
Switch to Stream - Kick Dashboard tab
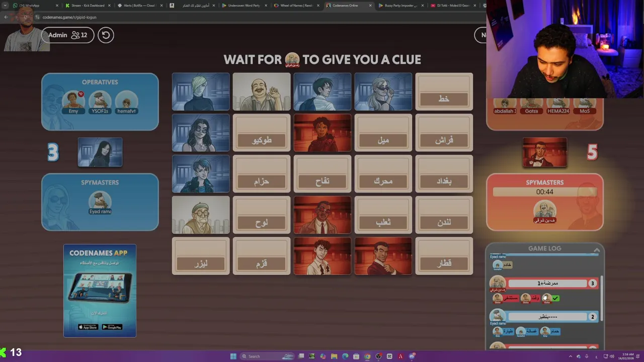88,6
